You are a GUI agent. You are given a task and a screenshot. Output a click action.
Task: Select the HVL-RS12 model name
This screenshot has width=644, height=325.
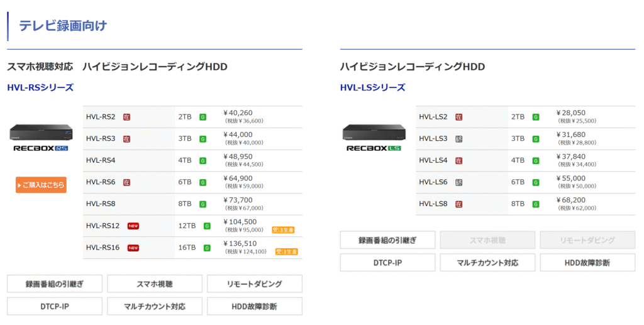click(x=103, y=226)
